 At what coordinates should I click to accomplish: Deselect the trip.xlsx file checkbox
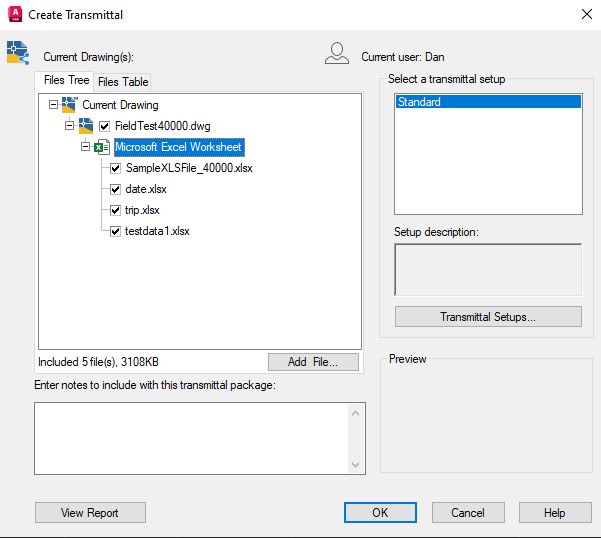(x=116, y=210)
